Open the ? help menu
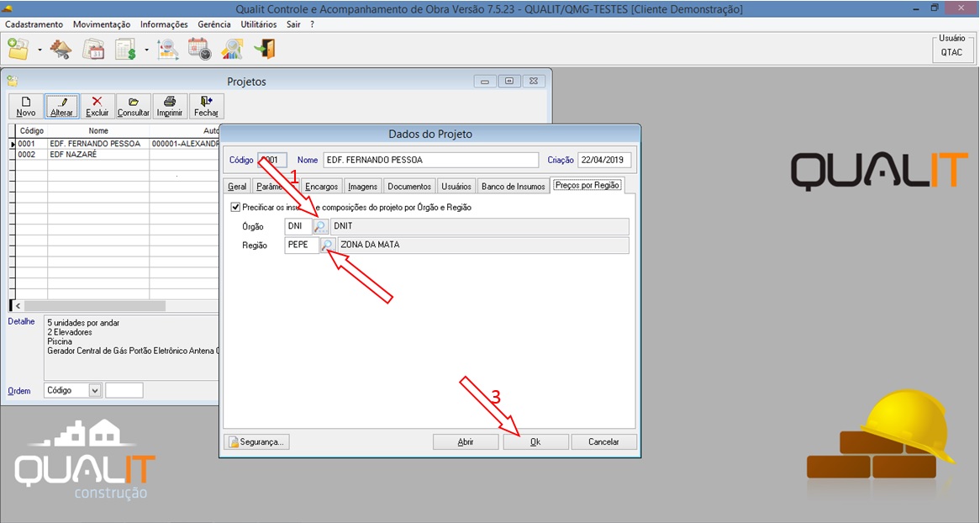980x523 pixels. [312, 24]
